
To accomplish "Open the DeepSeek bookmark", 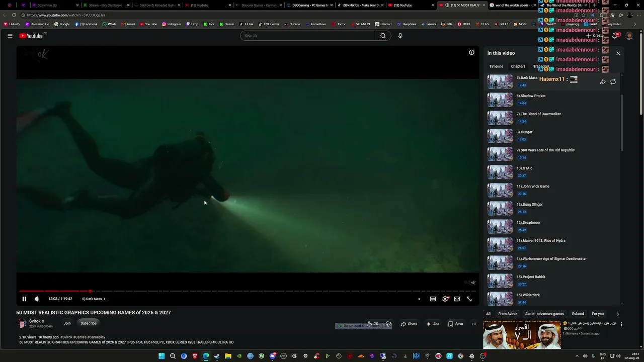I will (408, 24).
